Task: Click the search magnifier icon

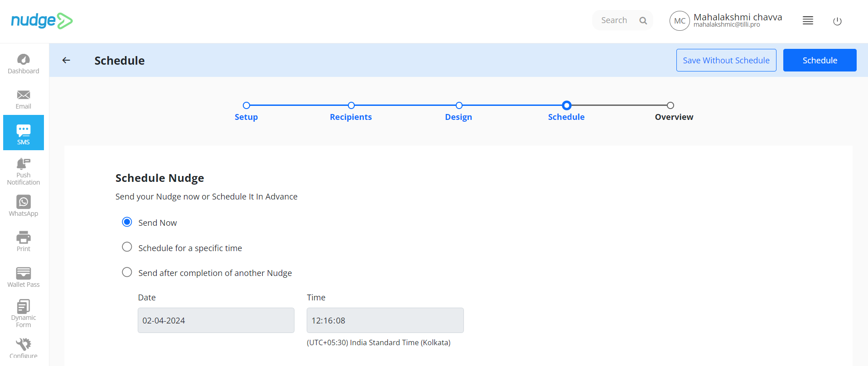Action: [x=643, y=20]
